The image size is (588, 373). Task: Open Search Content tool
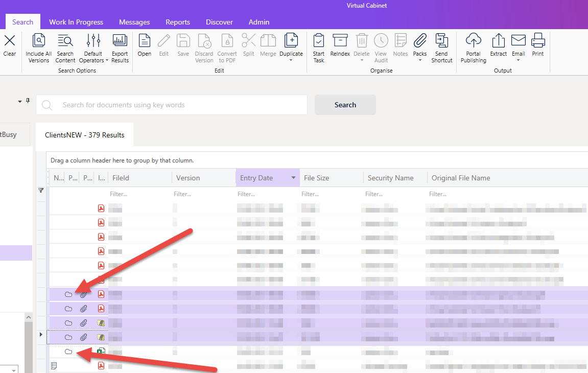coord(65,40)
